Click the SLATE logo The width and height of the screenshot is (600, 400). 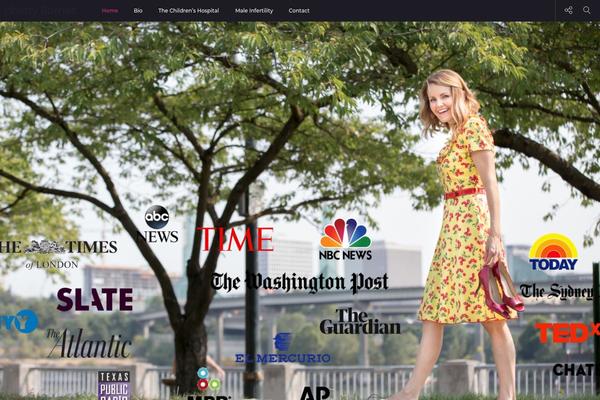coord(95,299)
